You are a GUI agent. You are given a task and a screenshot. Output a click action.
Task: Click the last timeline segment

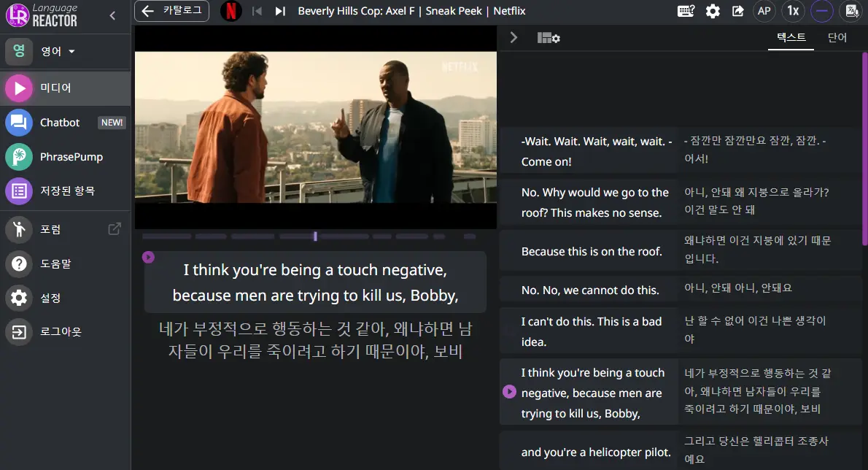click(470, 236)
